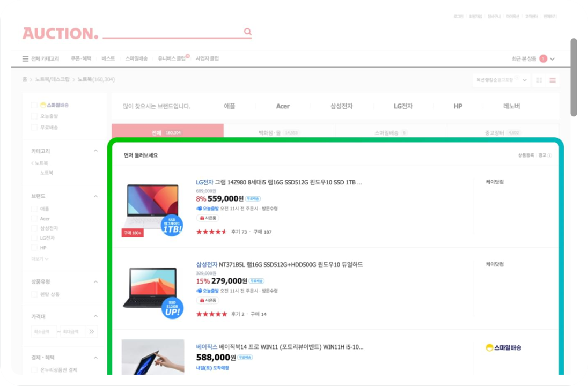Screen dimensions: 588x386
Task: Select the 전체 results tab
Action: (167, 132)
